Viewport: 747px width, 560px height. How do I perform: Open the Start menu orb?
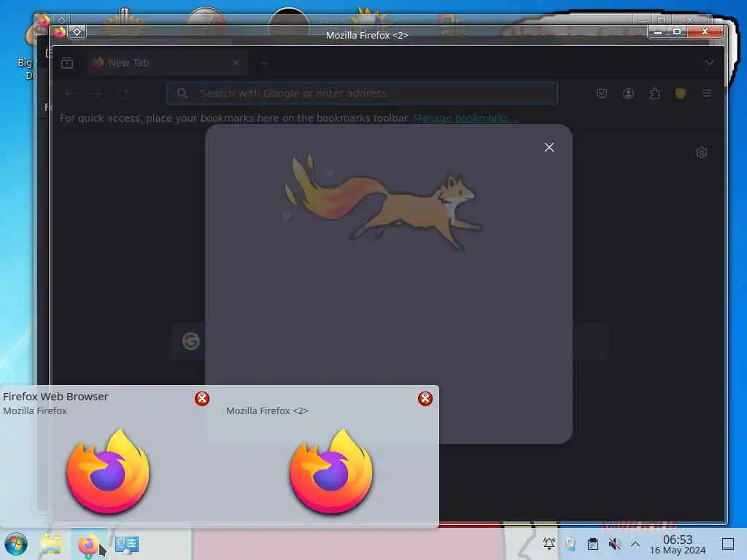pyautogui.click(x=16, y=544)
